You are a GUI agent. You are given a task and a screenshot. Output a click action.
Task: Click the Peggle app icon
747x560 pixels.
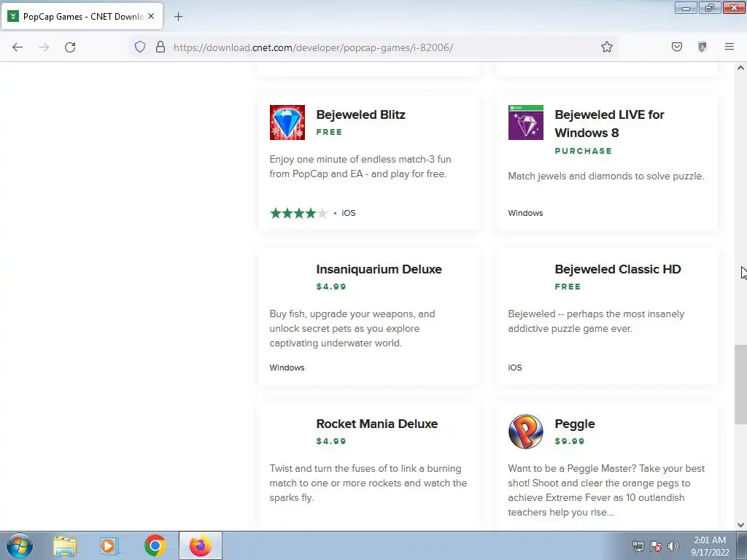525,432
